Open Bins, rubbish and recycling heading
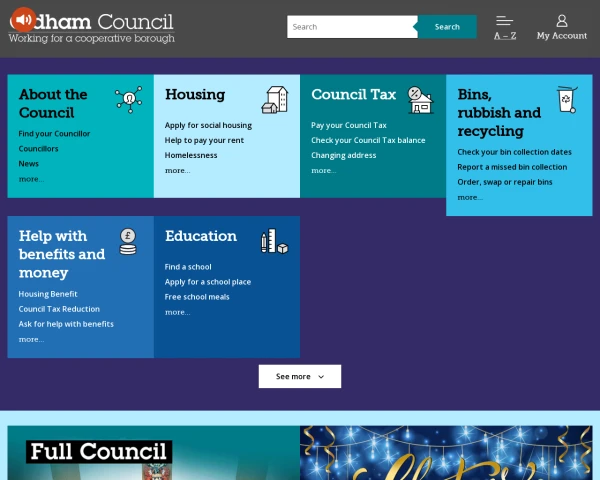Viewport: 600px width, 480px height. point(499,113)
